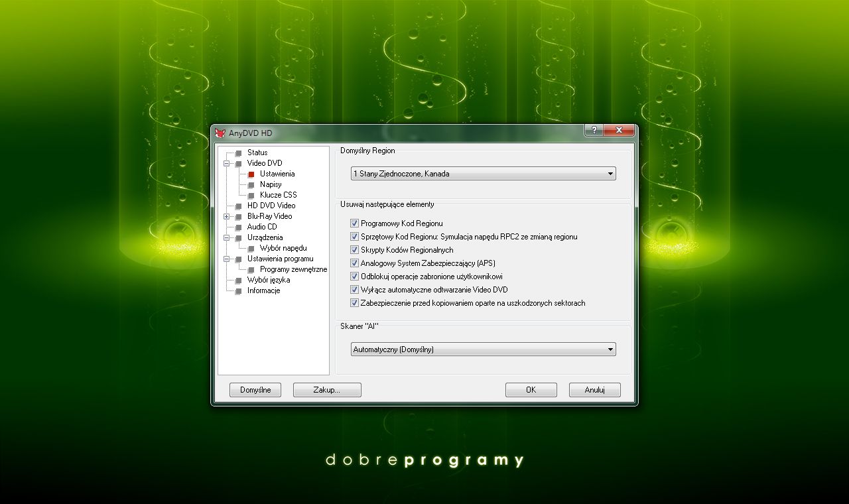The width and height of the screenshot is (849, 504).
Task: Toggle Programowy Kod Regionu checkbox
Action: tap(355, 223)
